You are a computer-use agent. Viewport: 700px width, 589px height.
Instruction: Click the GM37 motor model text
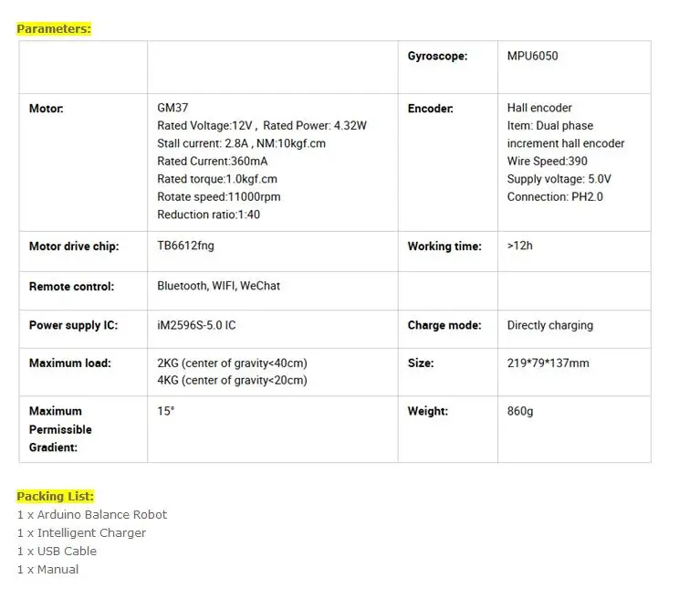click(172, 108)
